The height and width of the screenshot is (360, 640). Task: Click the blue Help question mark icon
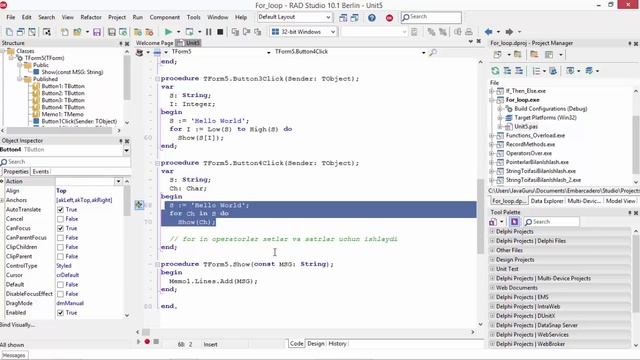(x=371, y=18)
